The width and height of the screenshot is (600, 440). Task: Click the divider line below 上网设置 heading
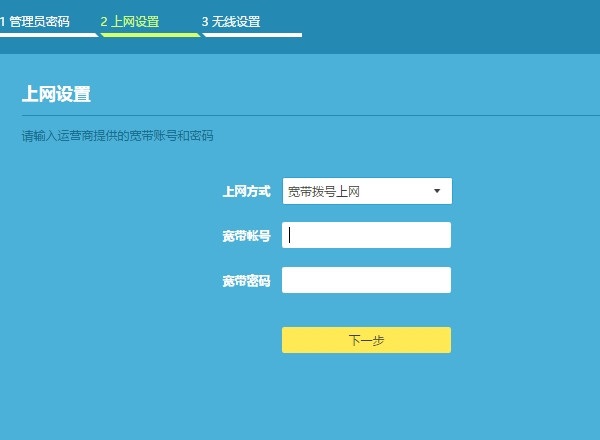coord(300,116)
